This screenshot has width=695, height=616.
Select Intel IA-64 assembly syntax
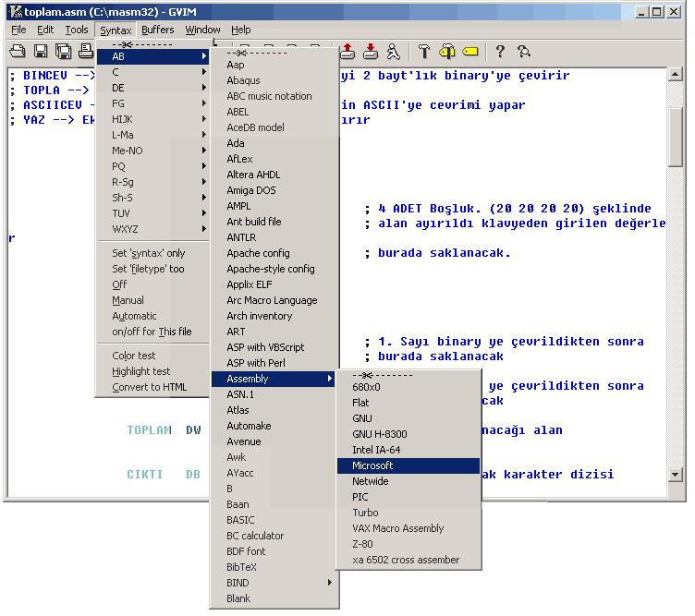(408, 450)
